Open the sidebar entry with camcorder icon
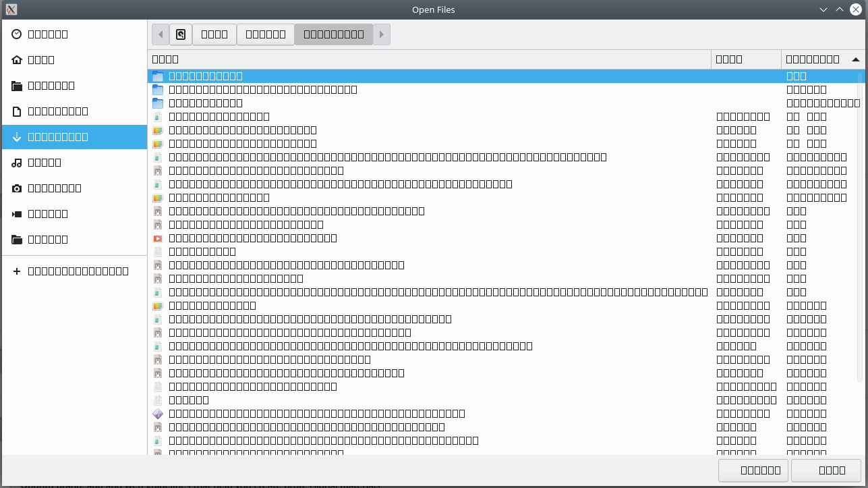Image resolution: width=868 pixels, height=488 pixels. (x=74, y=213)
